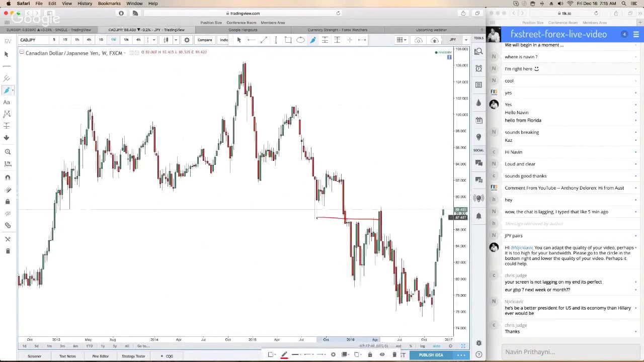Open the Indicators button
This screenshot has height=362, width=644.
(x=224, y=40)
